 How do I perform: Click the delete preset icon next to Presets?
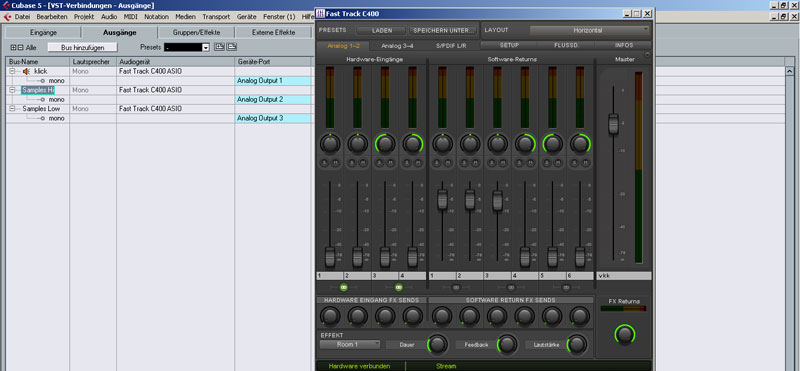pos(232,47)
